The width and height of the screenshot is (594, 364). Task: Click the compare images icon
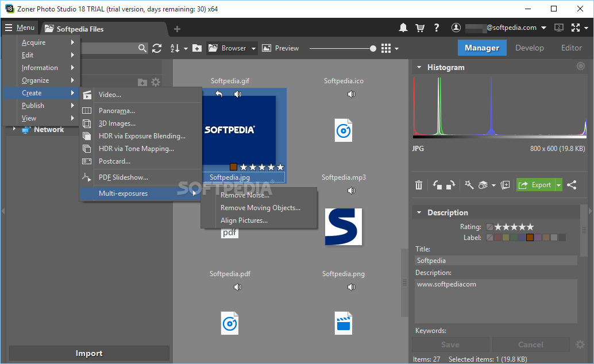505,185
